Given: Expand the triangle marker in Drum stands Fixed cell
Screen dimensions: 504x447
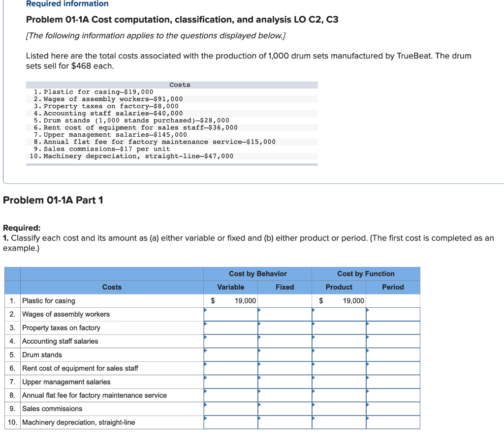Looking at the screenshot, I should [x=259, y=352].
